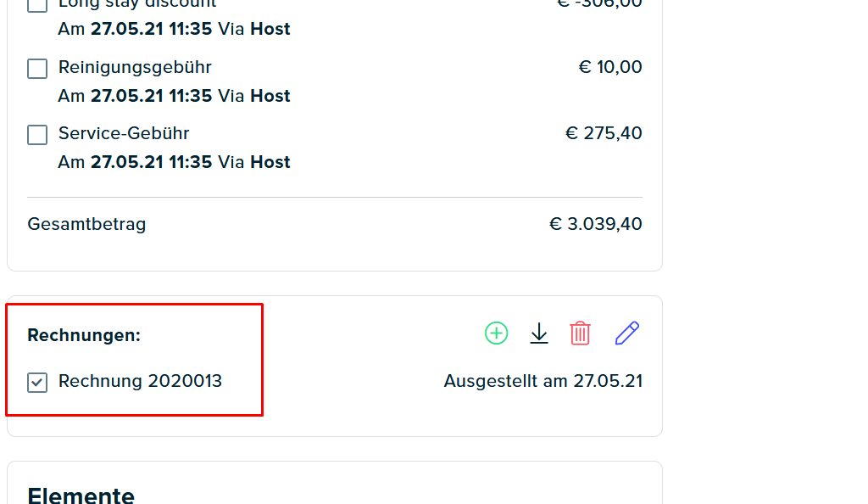Check the Service-Gebühr checkbox
868x504 pixels.
(37, 135)
